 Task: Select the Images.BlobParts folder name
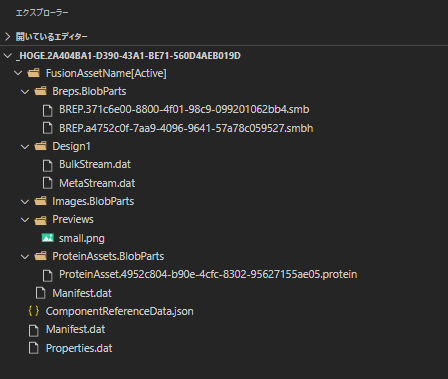[93, 201]
